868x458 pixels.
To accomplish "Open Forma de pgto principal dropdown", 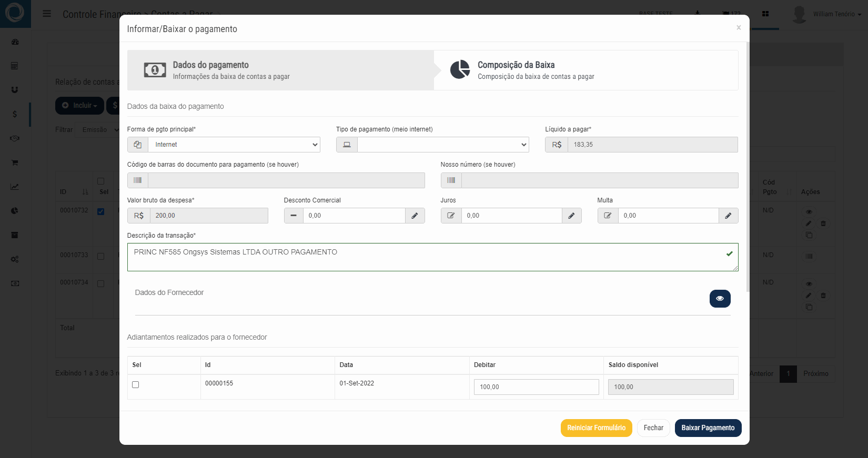I will point(234,145).
